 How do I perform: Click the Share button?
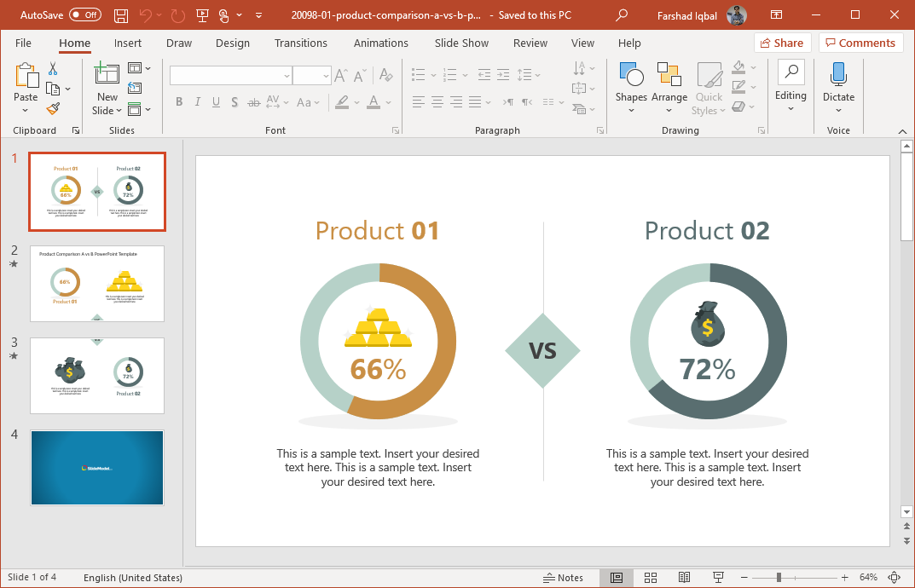pyautogui.click(x=782, y=43)
